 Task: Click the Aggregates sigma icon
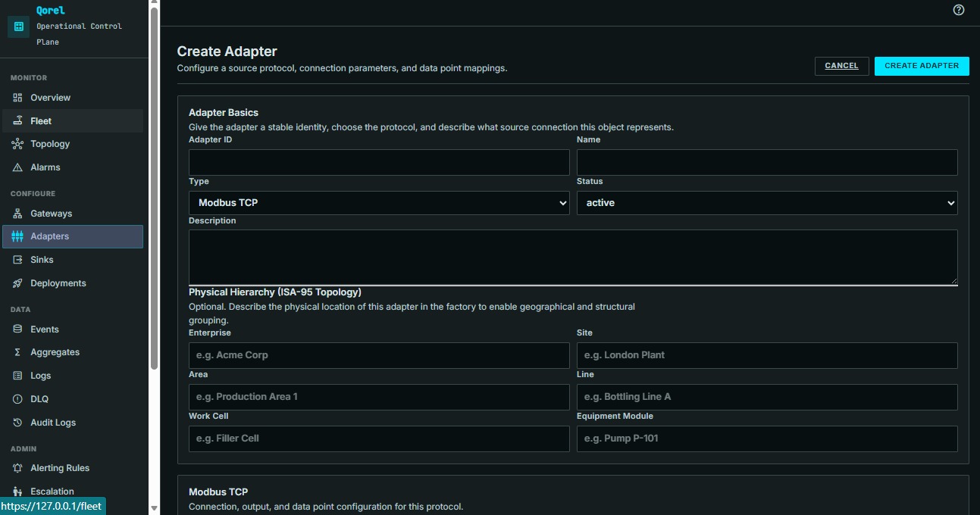[17, 352]
